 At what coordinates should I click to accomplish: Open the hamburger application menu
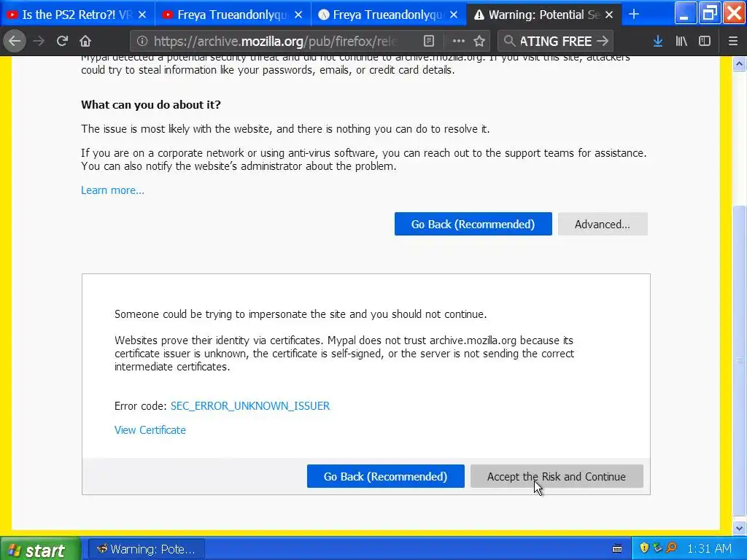coord(733,41)
